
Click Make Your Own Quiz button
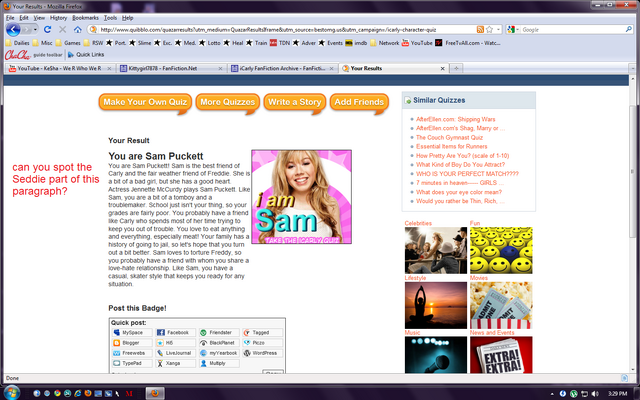coord(145,102)
